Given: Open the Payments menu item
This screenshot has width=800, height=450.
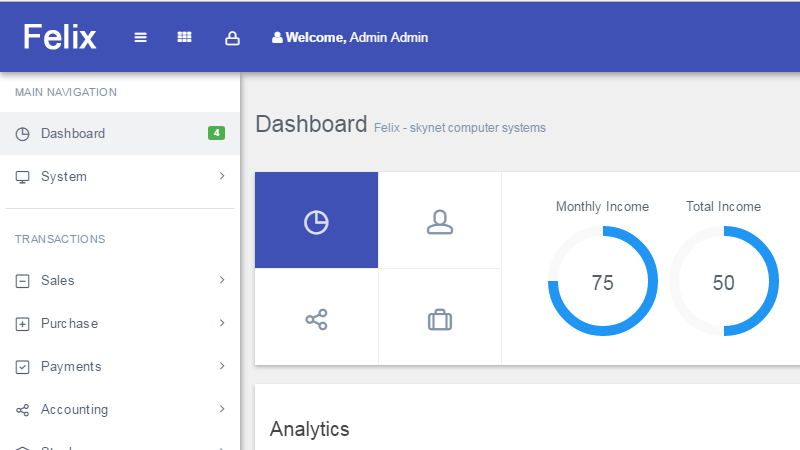Looking at the screenshot, I should coord(71,367).
